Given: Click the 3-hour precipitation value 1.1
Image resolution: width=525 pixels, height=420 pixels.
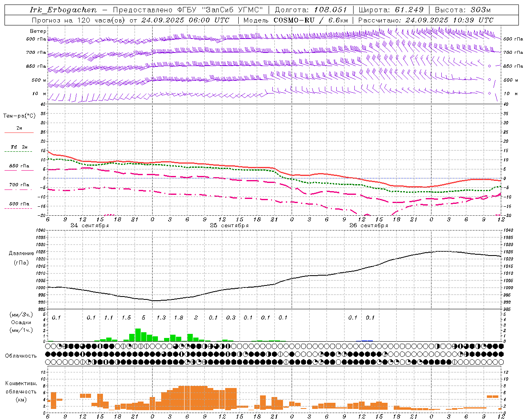Looking at the screenshot, I should tap(108, 318).
